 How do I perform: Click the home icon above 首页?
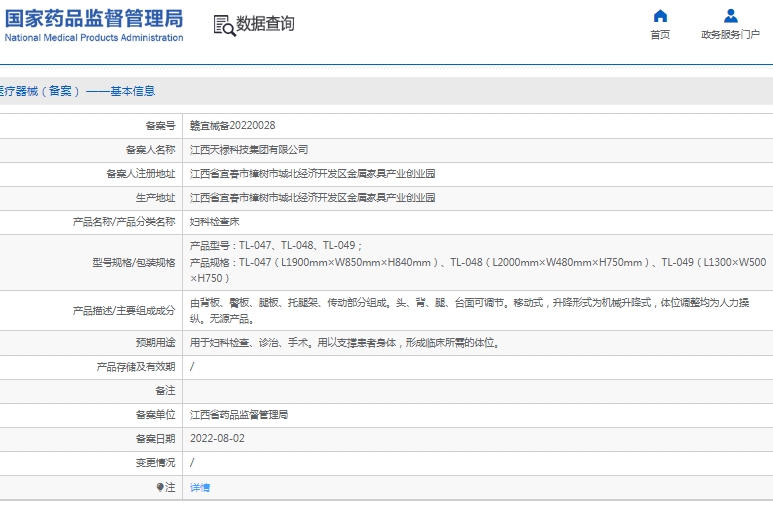click(x=660, y=16)
